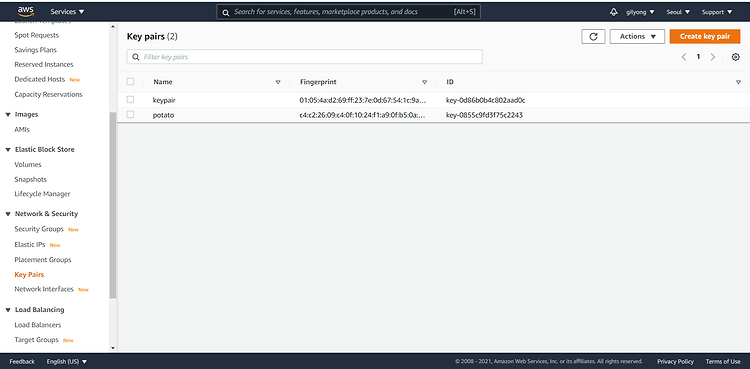Image resolution: width=750 pixels, height=369 pixels.
Task: Open Snapshots in sidebar
Action: pos(31,179)
